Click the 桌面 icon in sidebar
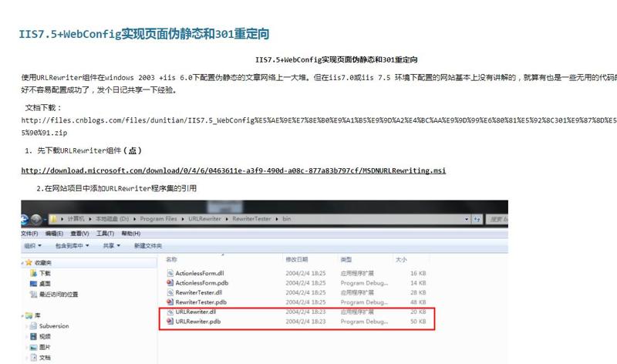Screen dimensions: 617x364 point(33,283)
